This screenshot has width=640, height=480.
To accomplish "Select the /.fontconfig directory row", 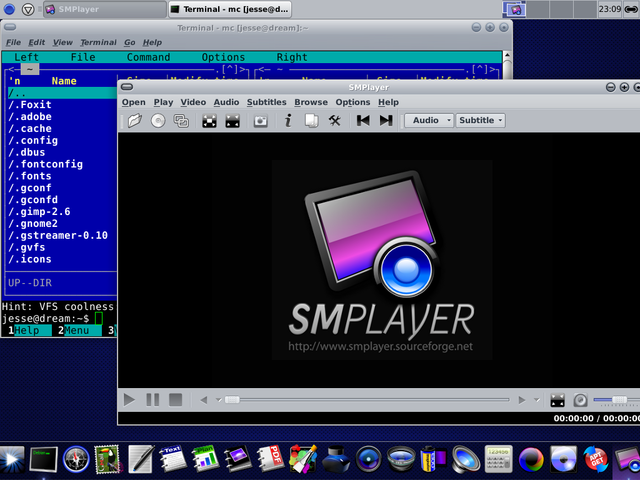I will pos(62,164).
